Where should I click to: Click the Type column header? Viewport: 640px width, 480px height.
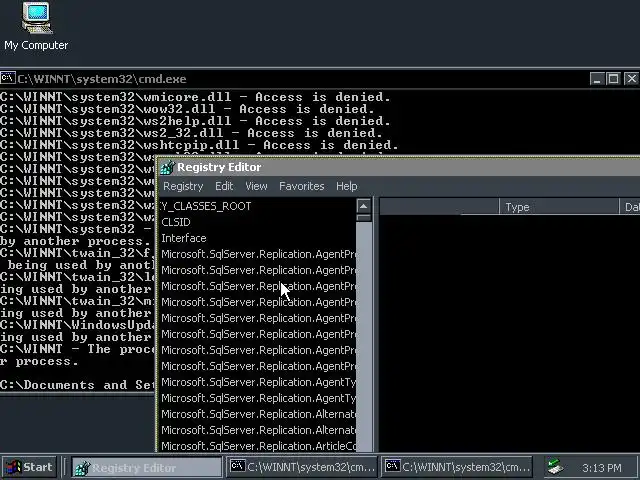point(559,207)
